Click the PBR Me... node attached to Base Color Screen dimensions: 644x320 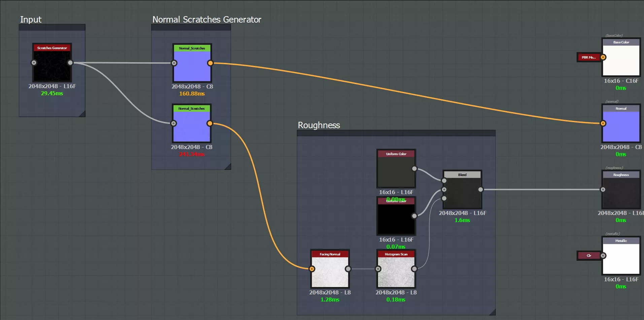[x=588, y=58]
